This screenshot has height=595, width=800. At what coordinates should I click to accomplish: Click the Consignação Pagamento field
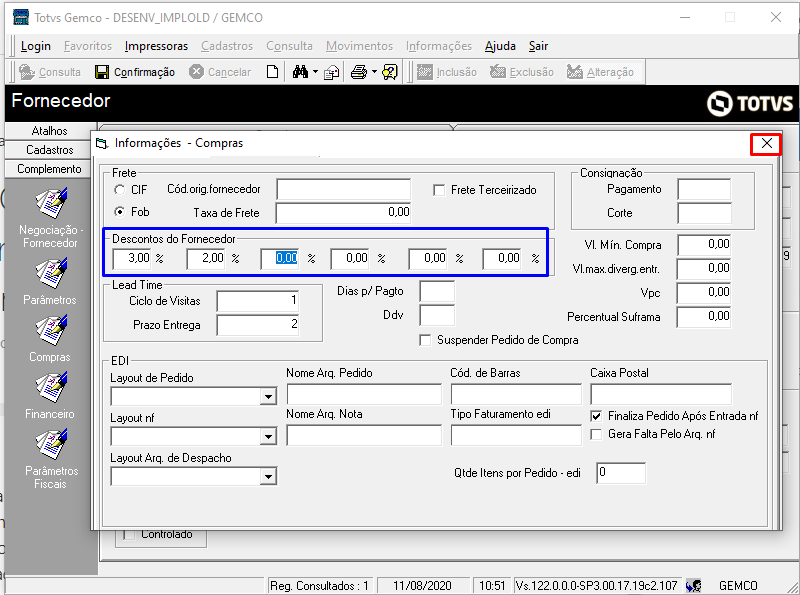coord(704,189)
